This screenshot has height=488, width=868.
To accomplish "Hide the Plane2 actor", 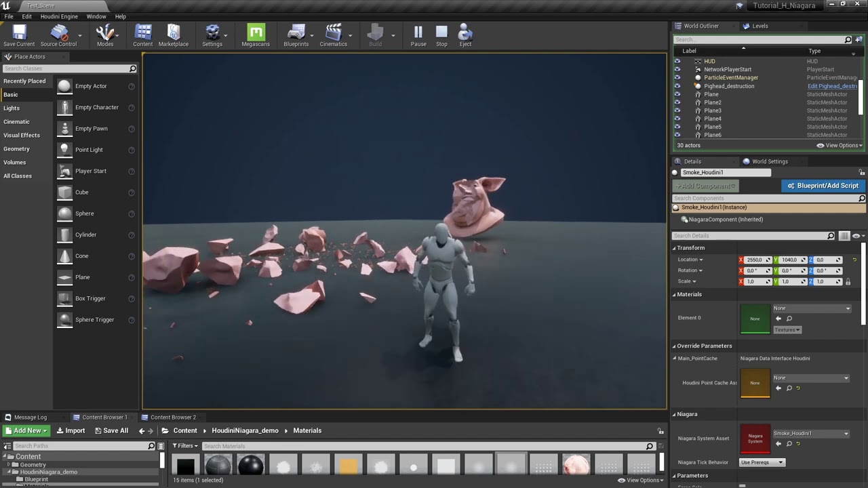I will (x=677, y=102).
